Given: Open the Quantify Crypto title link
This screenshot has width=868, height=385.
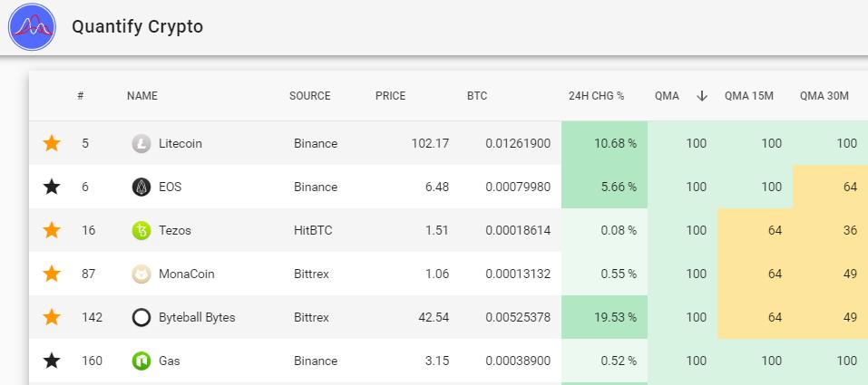Looking at the screenshot, I should pyautogui.click(x=137, y=26).
